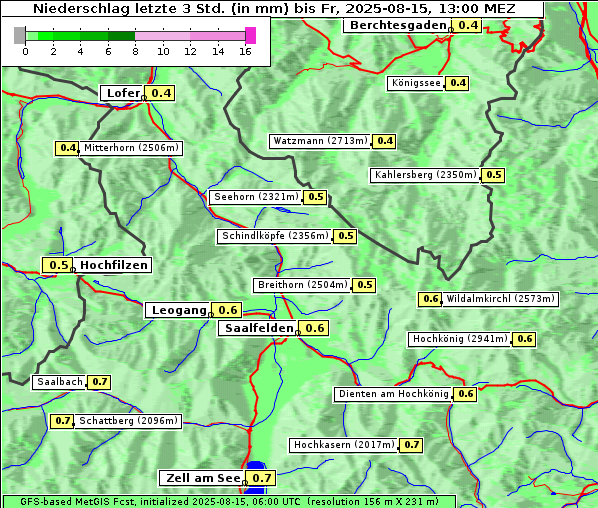Click the Wildalmkirchl 0.6 value box

tap(430, 299)
